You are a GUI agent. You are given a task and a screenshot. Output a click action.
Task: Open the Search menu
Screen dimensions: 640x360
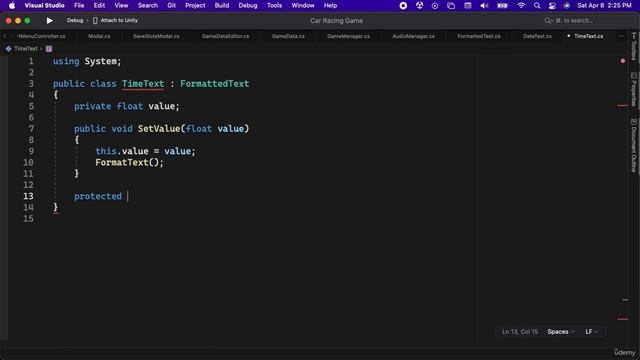tap(148, 5)
